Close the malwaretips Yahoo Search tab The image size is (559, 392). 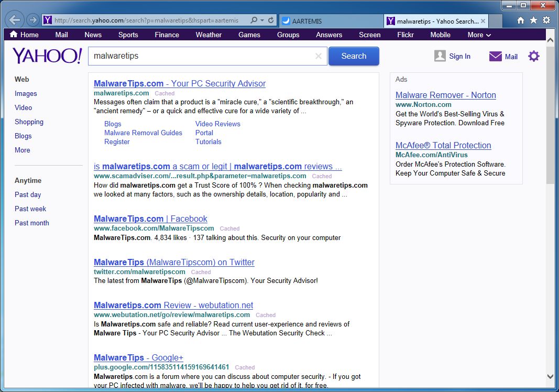pos(483,21)
